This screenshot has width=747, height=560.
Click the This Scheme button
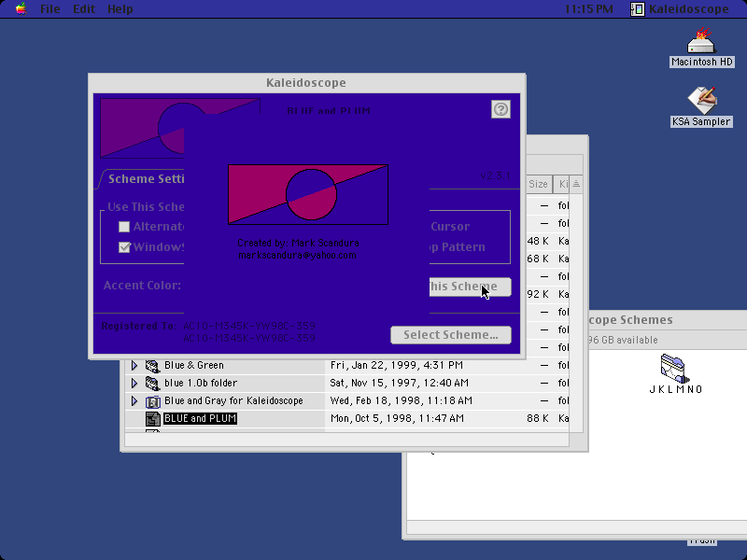pos(471,287)
